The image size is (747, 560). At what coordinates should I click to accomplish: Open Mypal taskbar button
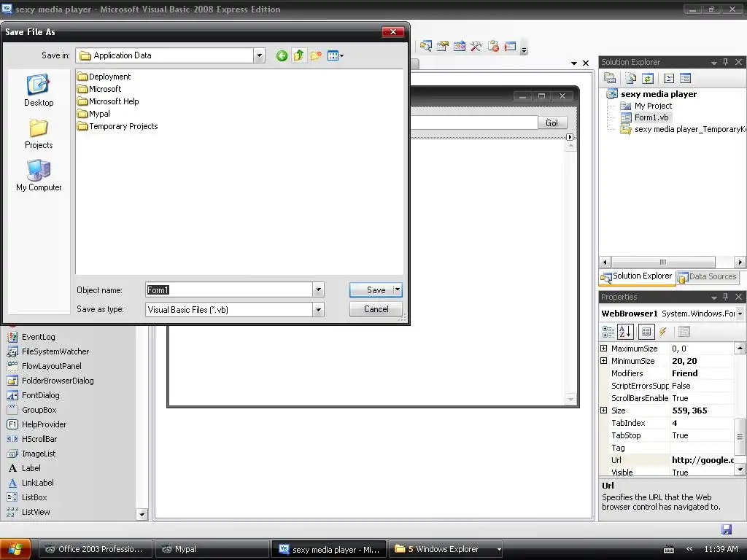click(212, 549)
